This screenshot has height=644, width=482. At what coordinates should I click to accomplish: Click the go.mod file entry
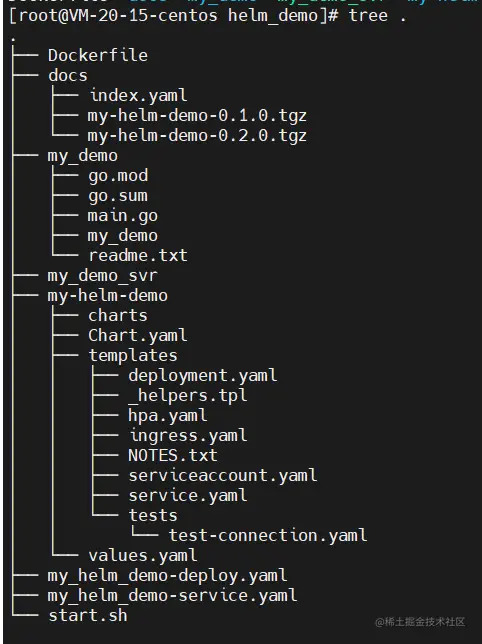[x=118, y=176]
